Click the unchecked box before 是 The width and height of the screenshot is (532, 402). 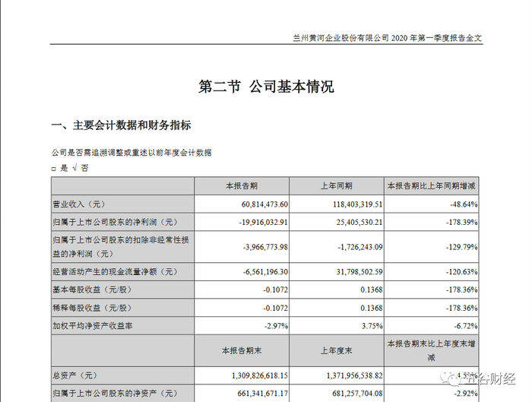pos(54,169)
